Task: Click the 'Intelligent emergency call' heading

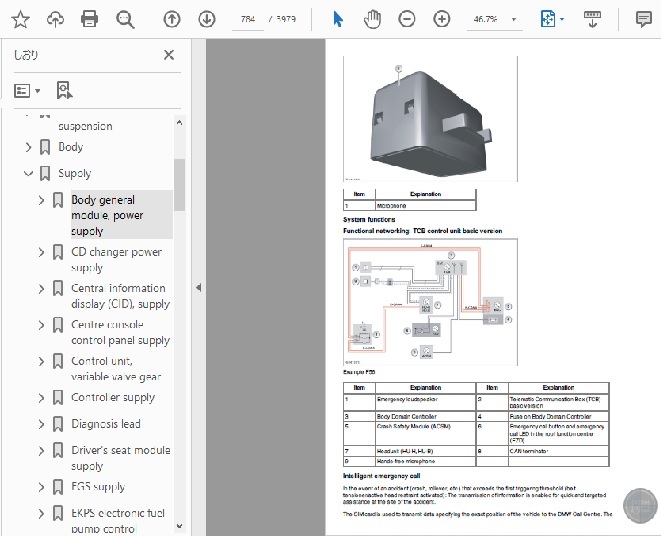Action: pos(382,476)
